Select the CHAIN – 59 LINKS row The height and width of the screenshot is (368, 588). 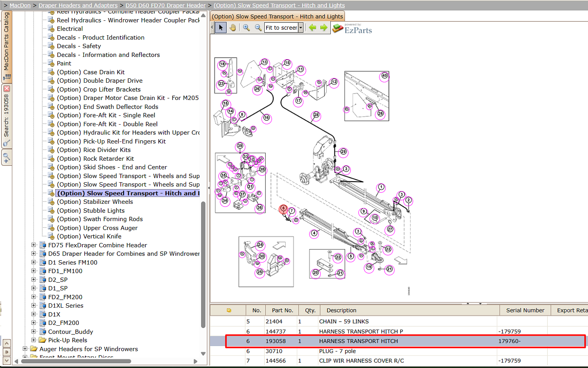(x=398, y=321)
